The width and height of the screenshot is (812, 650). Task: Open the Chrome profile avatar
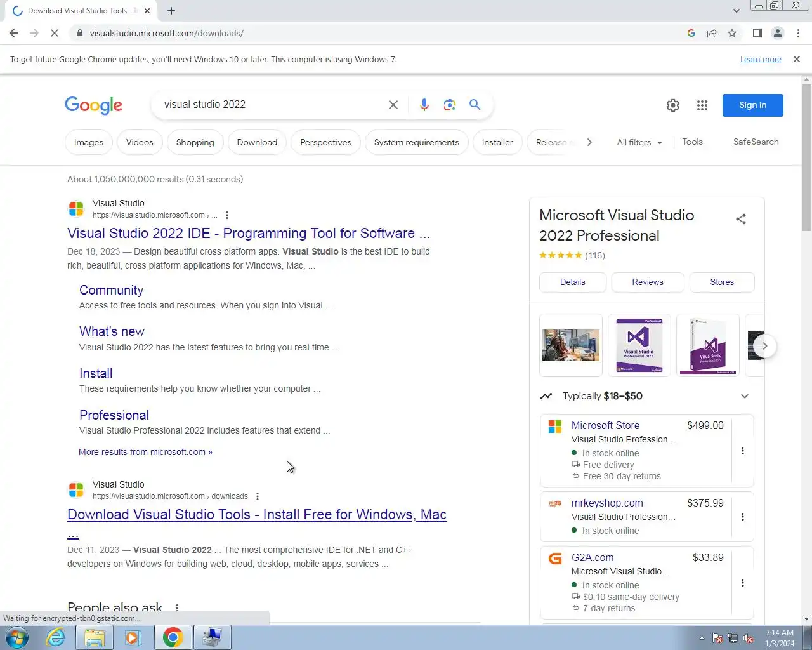click(778, 33)
